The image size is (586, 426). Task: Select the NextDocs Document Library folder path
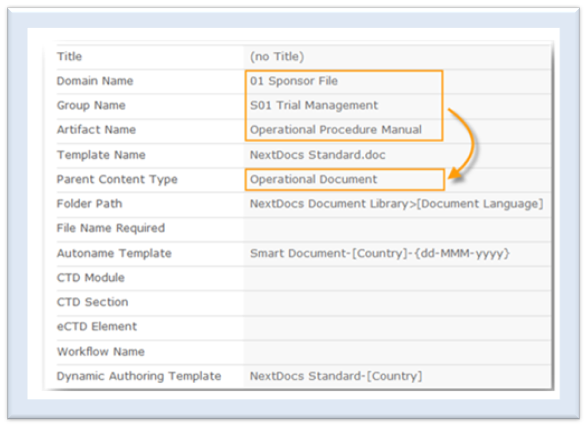(396, 204)
